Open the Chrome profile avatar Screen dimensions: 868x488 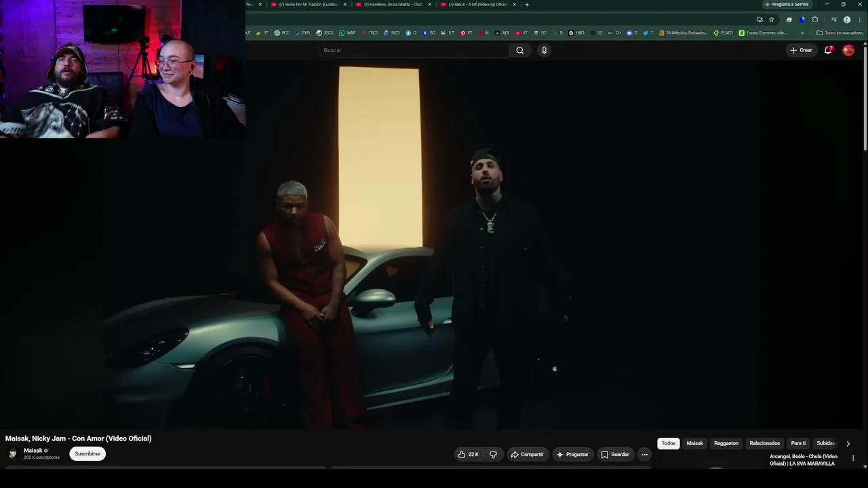point(847,20)
